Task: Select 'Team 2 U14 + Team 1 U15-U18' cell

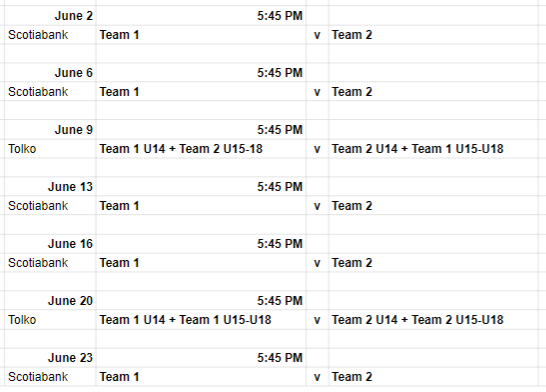Action: pyautogui.click(x=433, y=149)
